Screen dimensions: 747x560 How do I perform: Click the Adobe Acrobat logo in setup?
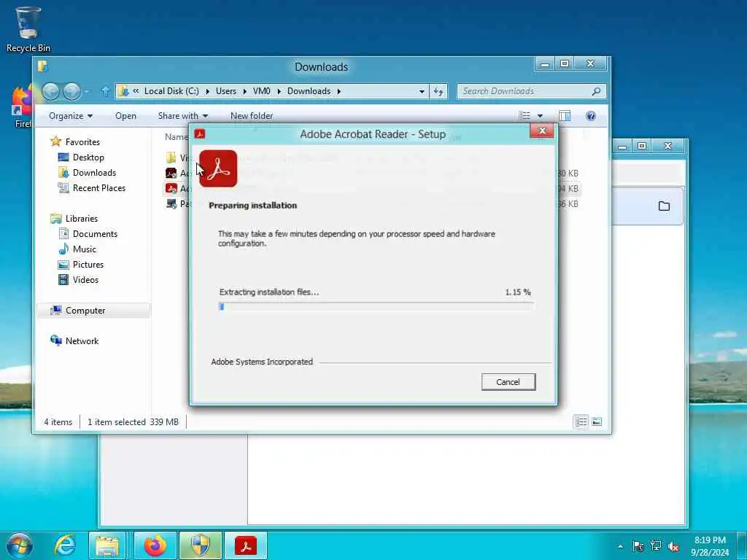coord(218,169)
